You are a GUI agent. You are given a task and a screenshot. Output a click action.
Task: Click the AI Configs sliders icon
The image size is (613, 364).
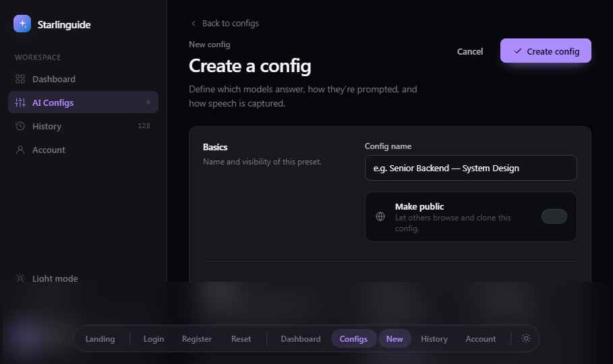click(20, 102)
